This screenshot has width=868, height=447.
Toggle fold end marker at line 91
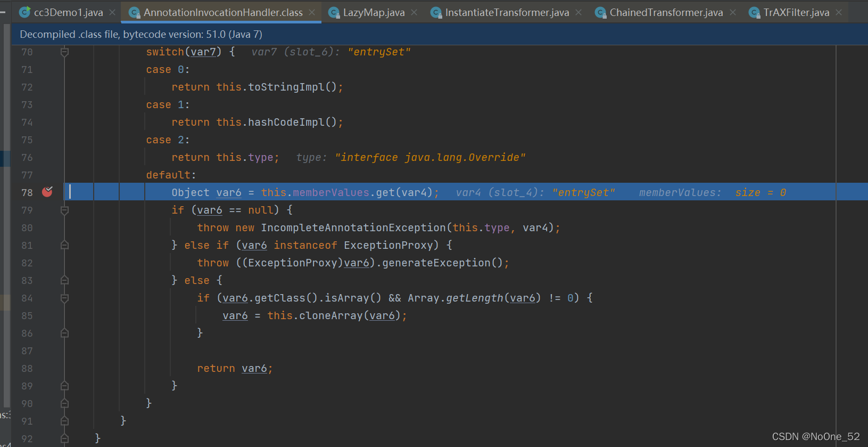(64, 421)
